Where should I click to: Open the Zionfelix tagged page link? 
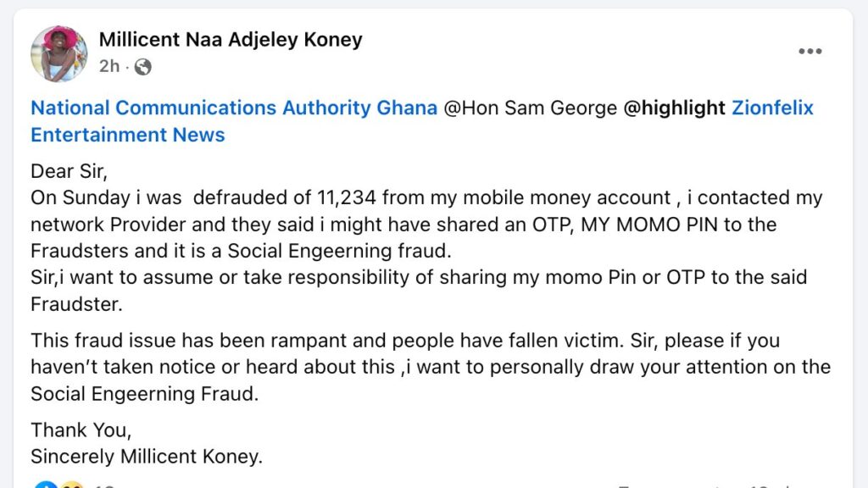773,108
